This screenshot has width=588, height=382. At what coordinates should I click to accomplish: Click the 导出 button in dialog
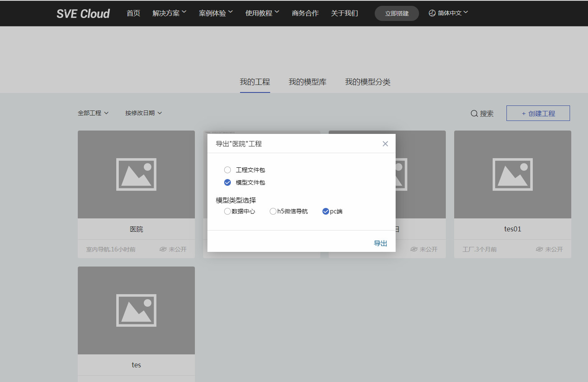pos(380,243)
